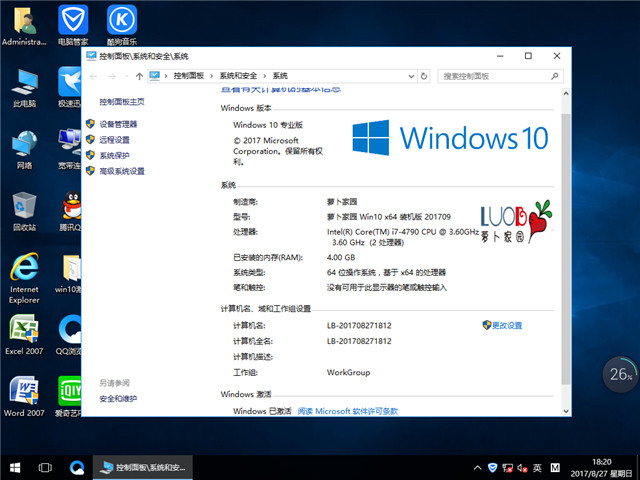640x480 pixels.
Task: Click the back navigation arrow
Action: click(93, 76)
